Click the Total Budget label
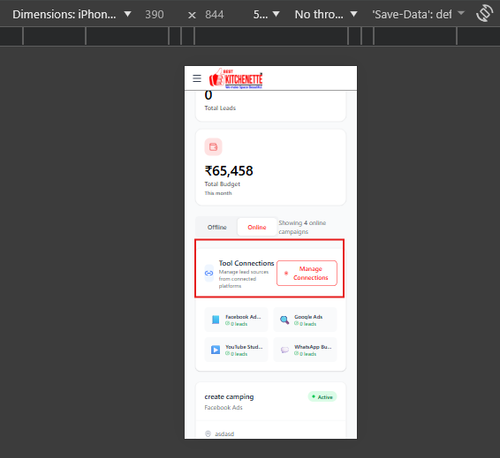The width and height of the screenshot is (500, 458). point(222,184)
